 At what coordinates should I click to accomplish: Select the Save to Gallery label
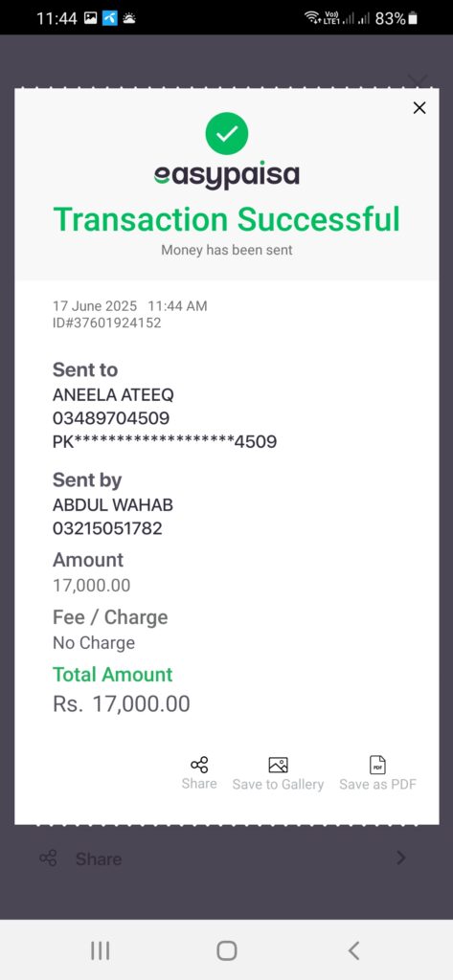(x=278, y=785)
